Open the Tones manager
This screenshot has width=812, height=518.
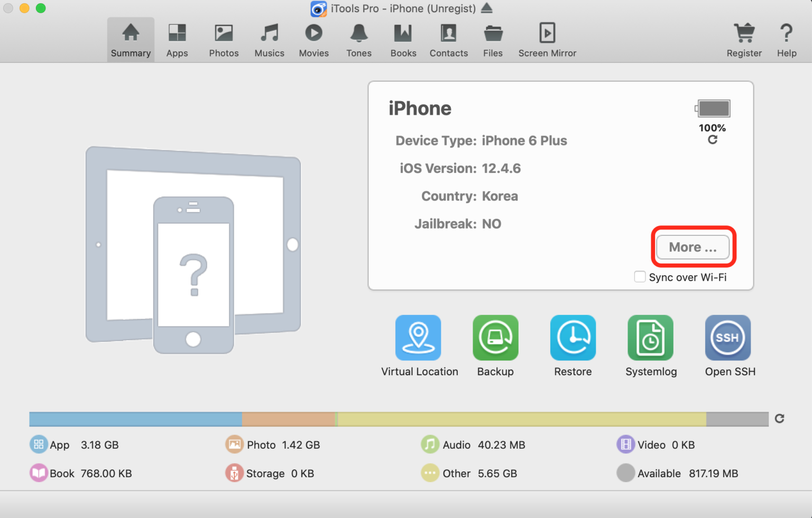[358, 39]
